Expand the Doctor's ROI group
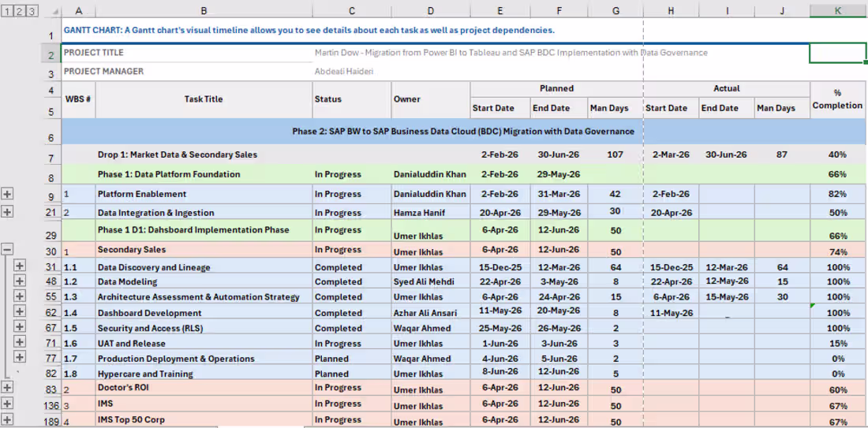This screenshot has width=868, height=428. (x=7, y=387)
